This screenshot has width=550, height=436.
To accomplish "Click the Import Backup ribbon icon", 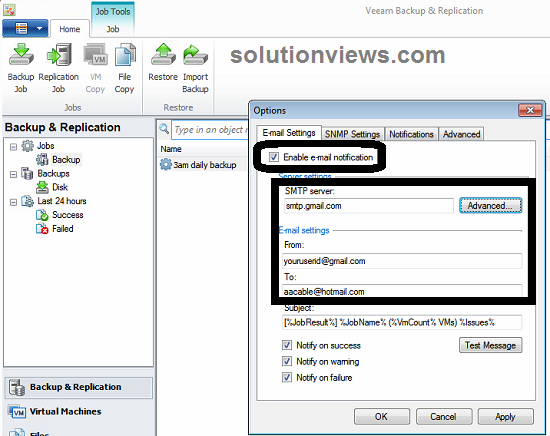I will tap(195, 55).
